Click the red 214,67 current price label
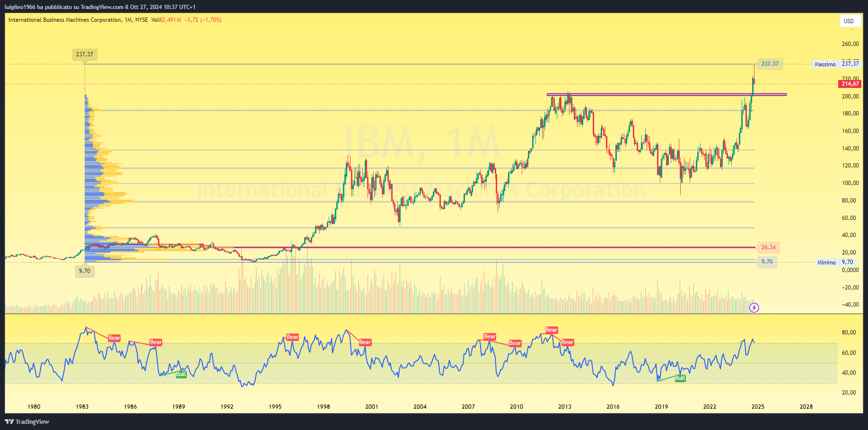This screenshot has height=430, width=868. click(850, 84)
